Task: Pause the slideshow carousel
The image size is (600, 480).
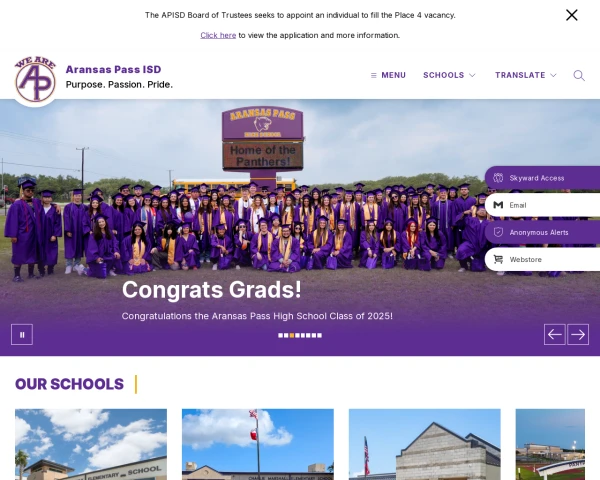Action: point(22,335)
